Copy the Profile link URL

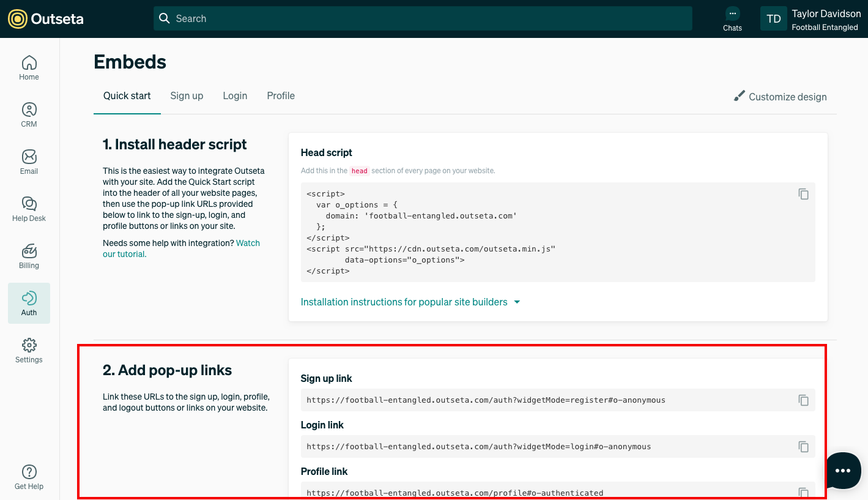point(803,493)
